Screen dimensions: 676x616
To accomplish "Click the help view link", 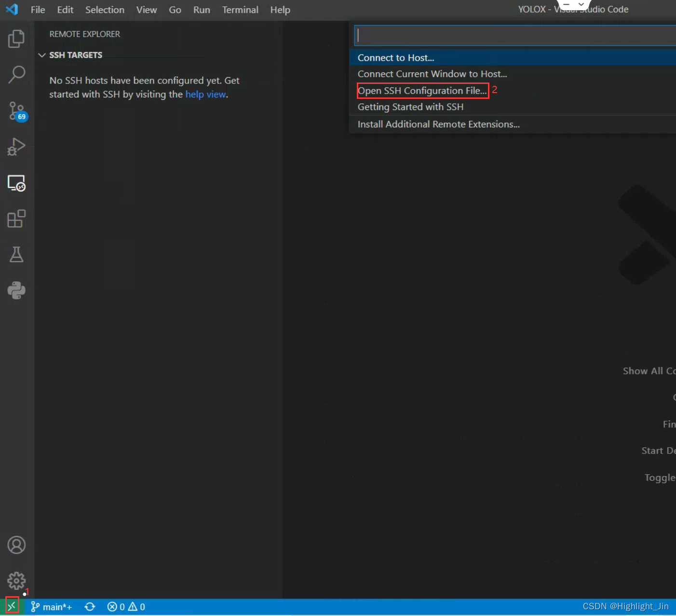I will tap(205, 94).
